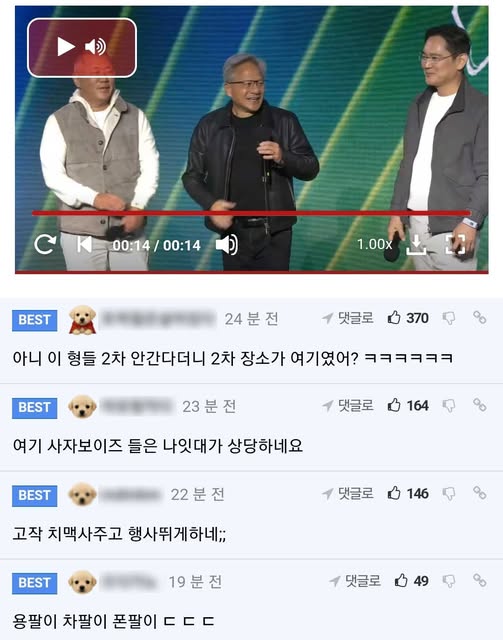This screenshot has width=503, height=640.
Task: Open the 1.00x playback speed selector
Action: [x=374, y=244]
